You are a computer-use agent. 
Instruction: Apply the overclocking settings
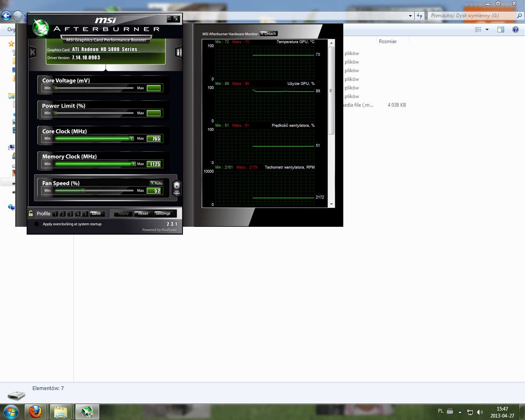[x=123, y=213]
